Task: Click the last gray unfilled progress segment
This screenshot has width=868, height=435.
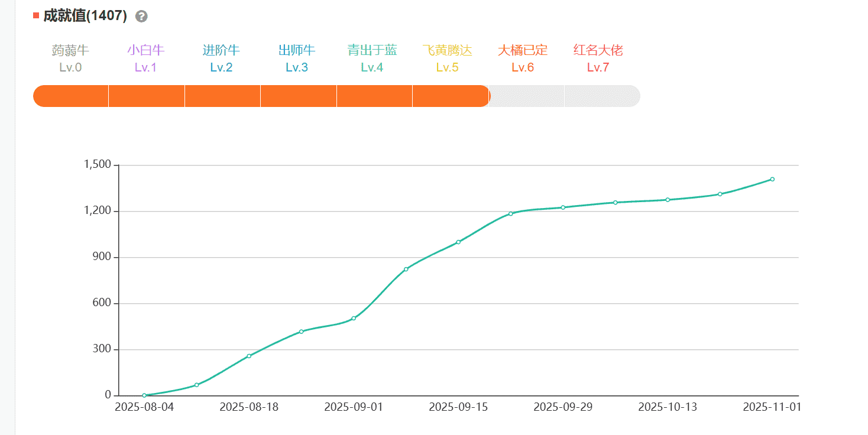Action: click(601, 96)
